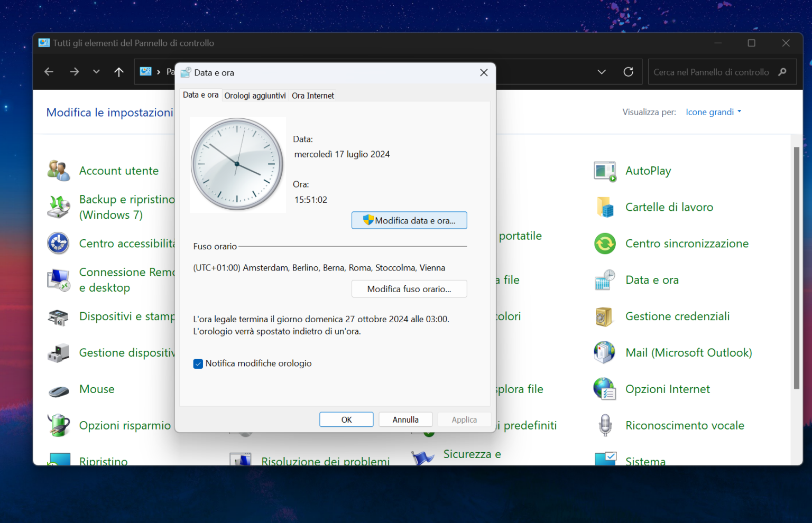Image resolution: width=812 pixels, height=523 pixels.
Task: Open the Opzioni Internet globe icon
Action: [x=605, y=389]
